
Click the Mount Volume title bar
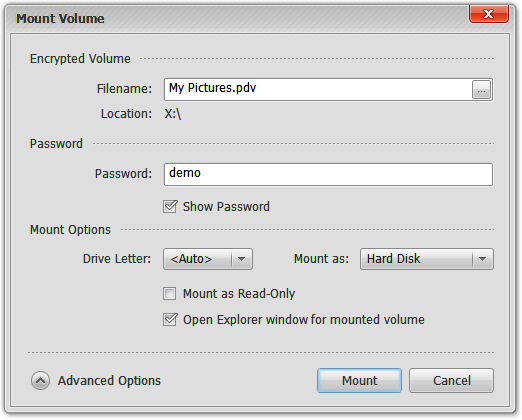(x=233, y=18)
